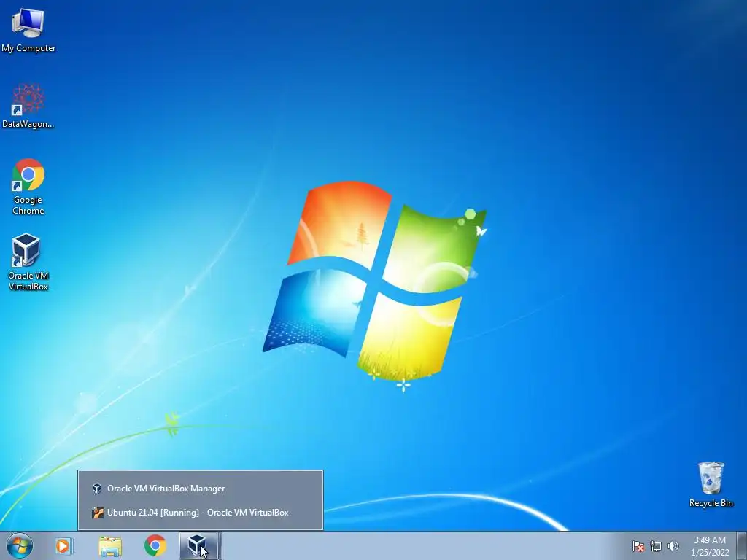Click the "Recycle Bin" label text
Viewport: 747px width, 560px height.
coord(711,503)
